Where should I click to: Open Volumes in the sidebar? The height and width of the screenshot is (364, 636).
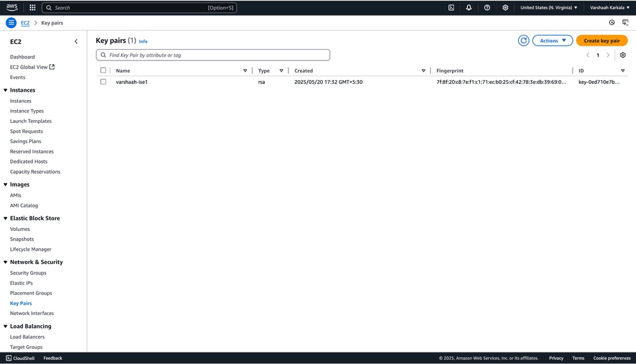[20, 229]
